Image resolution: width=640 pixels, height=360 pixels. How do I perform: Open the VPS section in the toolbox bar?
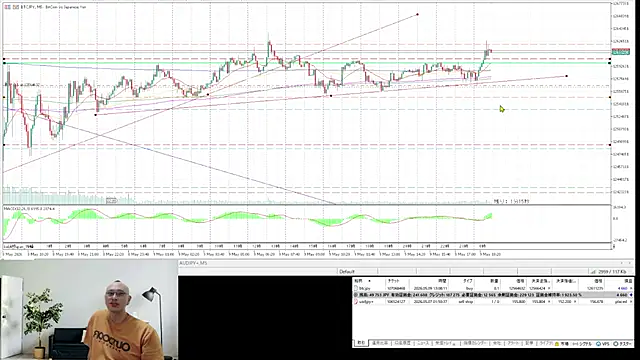coord(603,344)
